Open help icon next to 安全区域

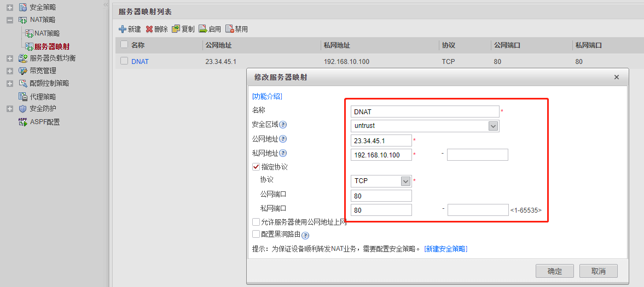click(283, 125)
